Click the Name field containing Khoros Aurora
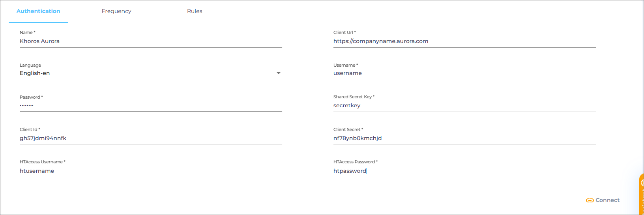 [151, 41]
